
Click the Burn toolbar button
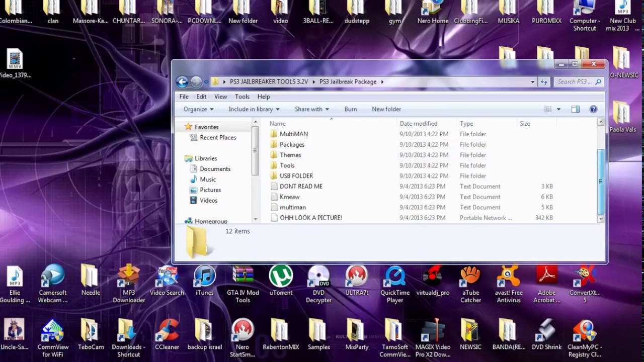click(351, 109)
